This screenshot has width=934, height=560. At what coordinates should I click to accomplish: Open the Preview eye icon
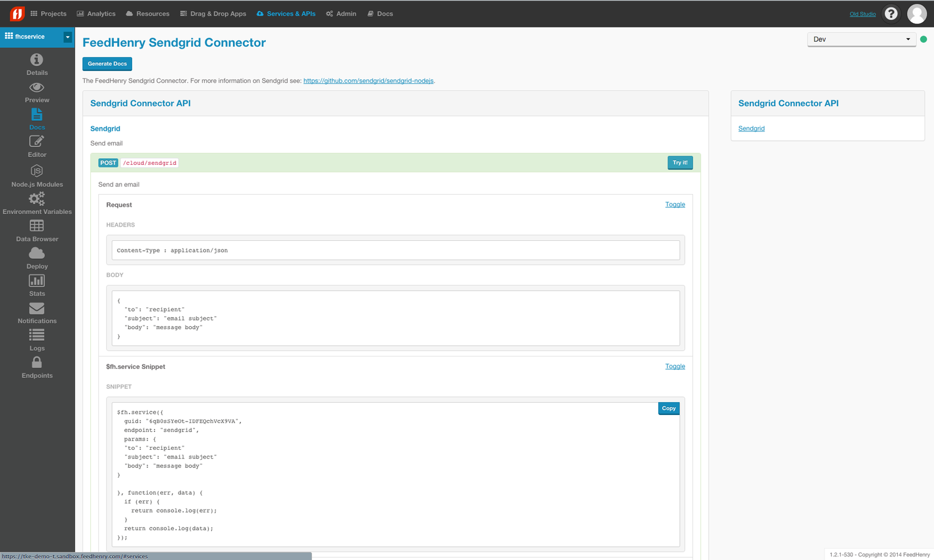(x=37, y=87)
